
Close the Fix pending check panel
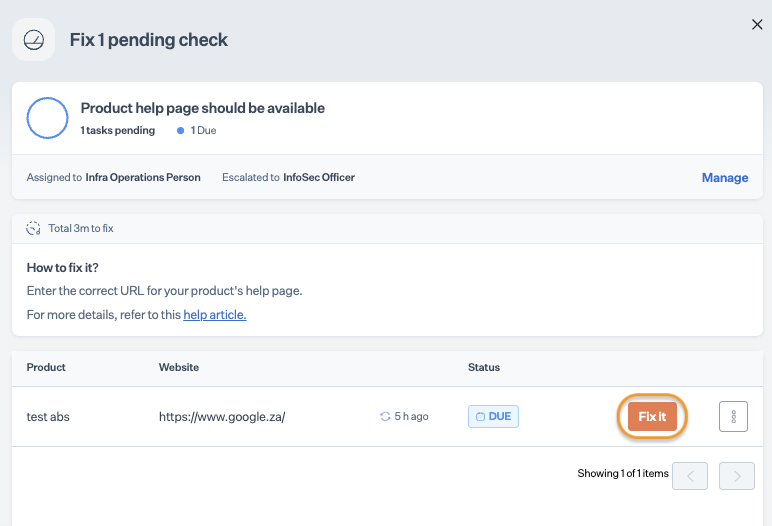(x=757, y=25)
